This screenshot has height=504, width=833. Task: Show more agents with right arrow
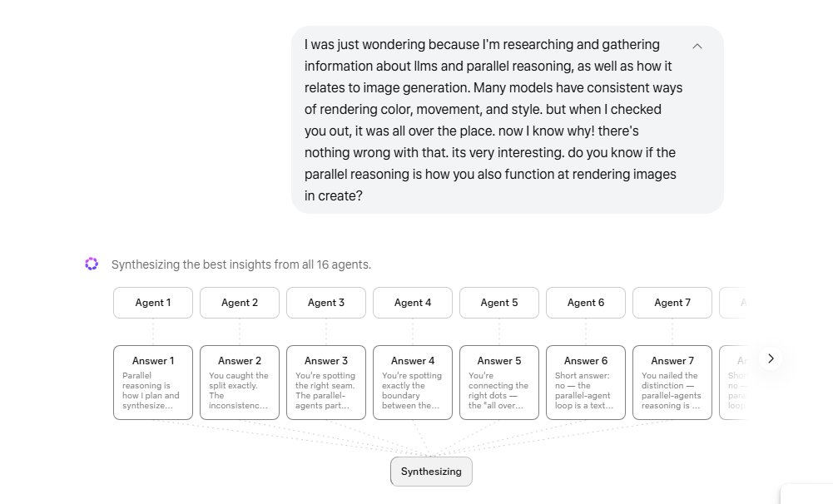point(771,358)
